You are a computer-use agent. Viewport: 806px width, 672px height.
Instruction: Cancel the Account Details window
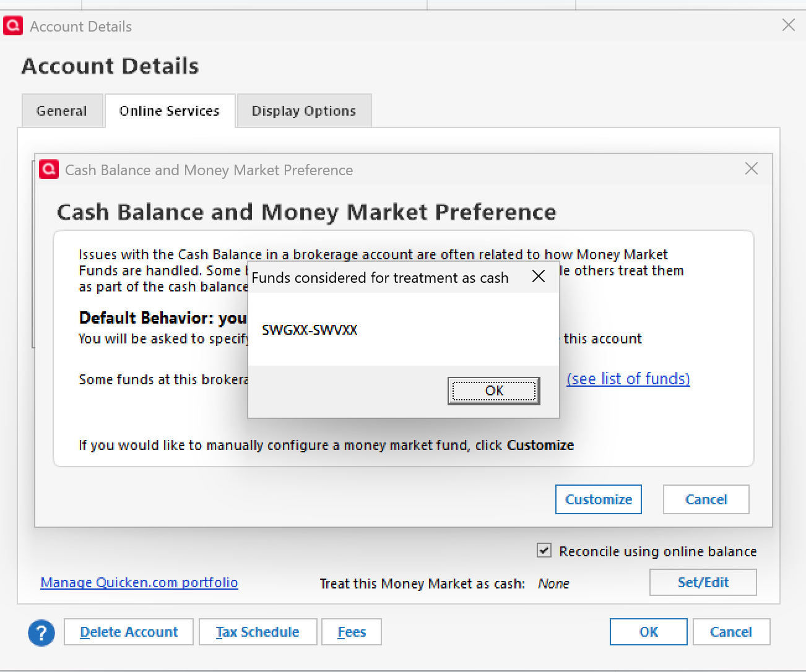point(731,632)
